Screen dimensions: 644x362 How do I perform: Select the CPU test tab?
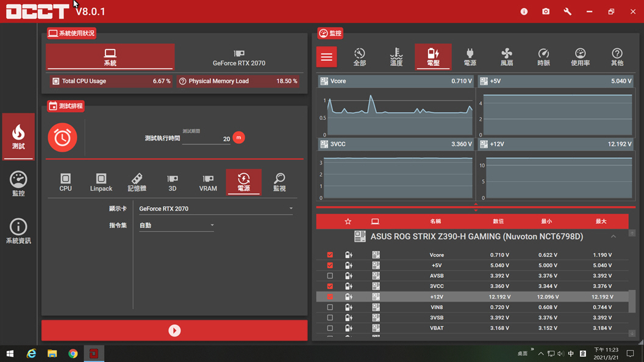pos(65,182)
